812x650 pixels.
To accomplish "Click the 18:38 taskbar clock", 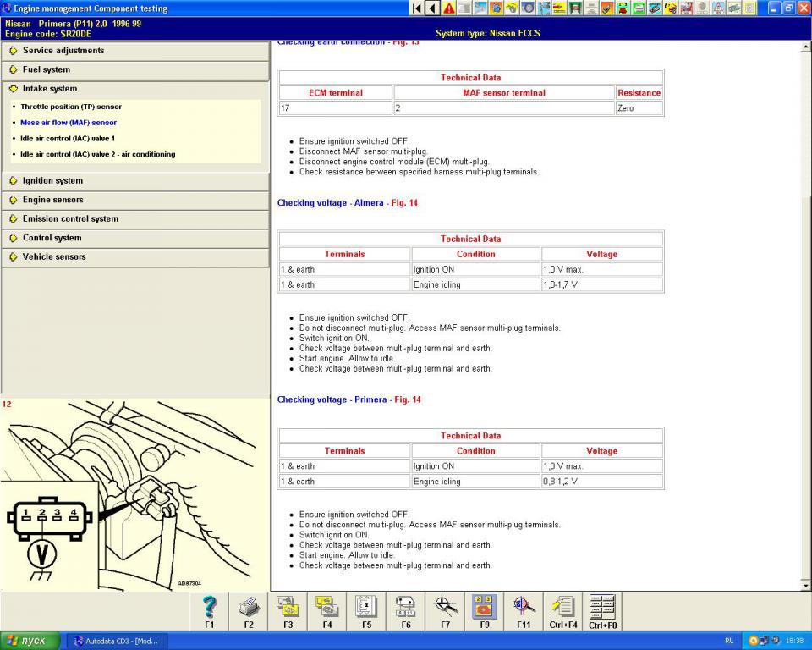I will 794,642.
